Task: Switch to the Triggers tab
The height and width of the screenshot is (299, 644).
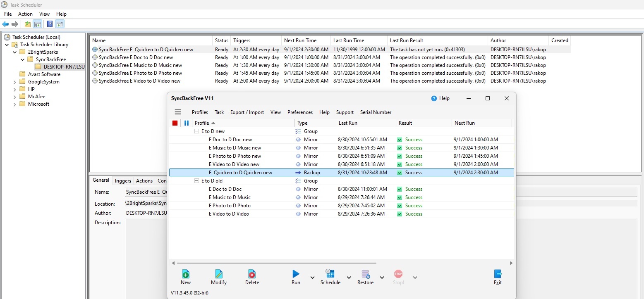Action: click(122, 181)
